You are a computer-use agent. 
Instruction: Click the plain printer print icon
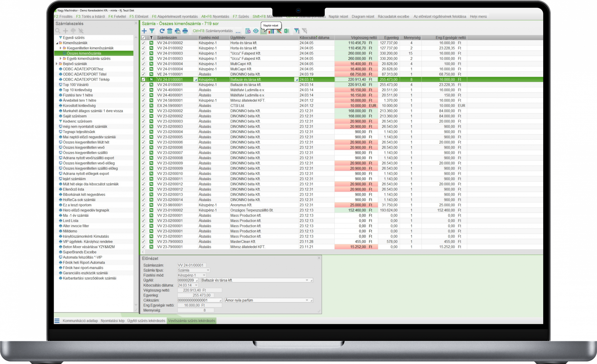[185, 31]
